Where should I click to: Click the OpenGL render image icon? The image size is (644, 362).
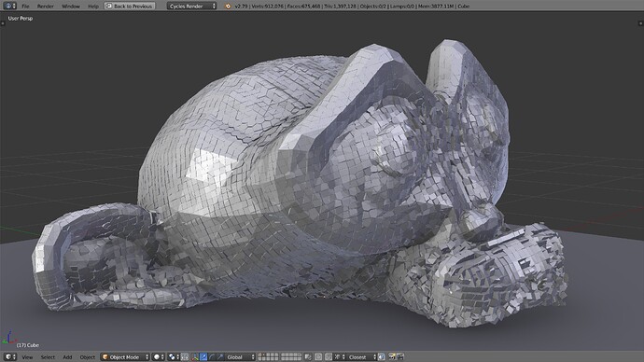(392, 357)
